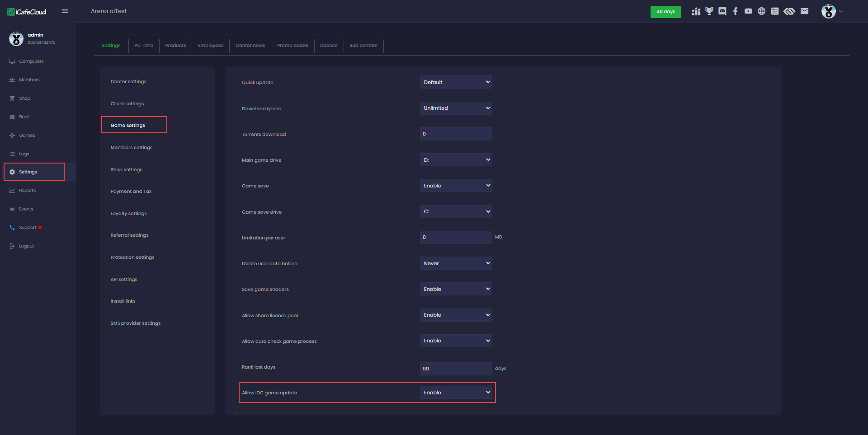Open the leaderboard ranking stars icon
This screenshot has height=435, width=868.
coord(696,11)
